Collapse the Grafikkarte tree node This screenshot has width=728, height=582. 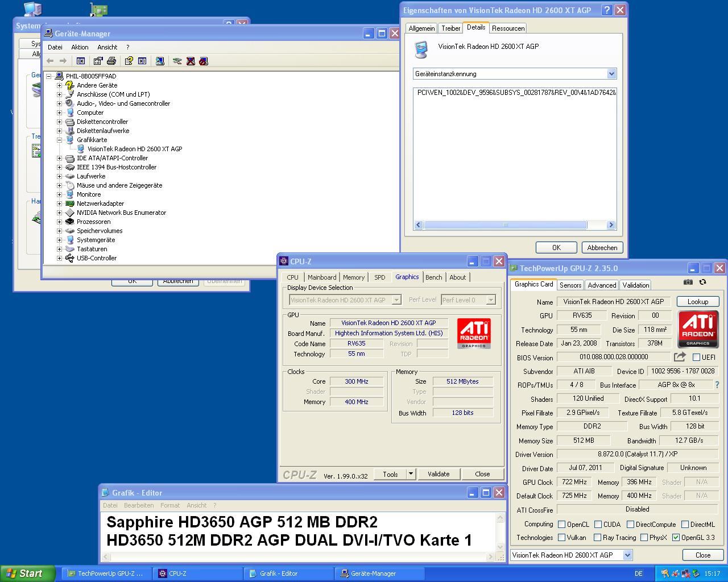pyautogui.click(x=59, y=140)
